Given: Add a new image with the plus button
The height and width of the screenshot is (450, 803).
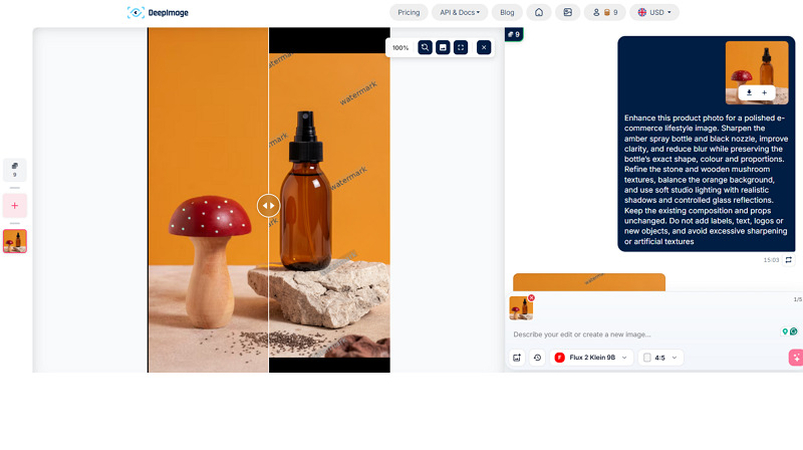Looking at the screenshot, I should 15,205.
